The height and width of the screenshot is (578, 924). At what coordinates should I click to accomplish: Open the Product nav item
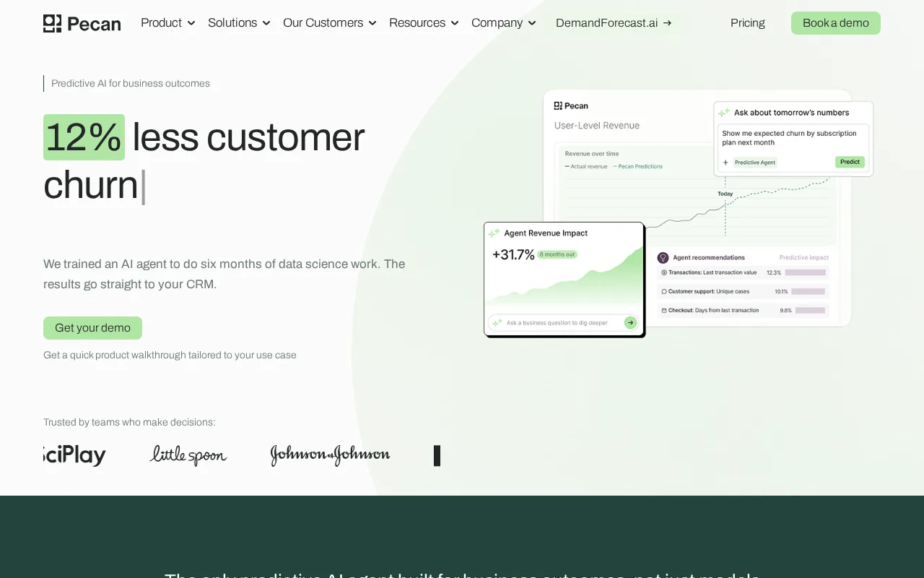click(x=161, y=23)
